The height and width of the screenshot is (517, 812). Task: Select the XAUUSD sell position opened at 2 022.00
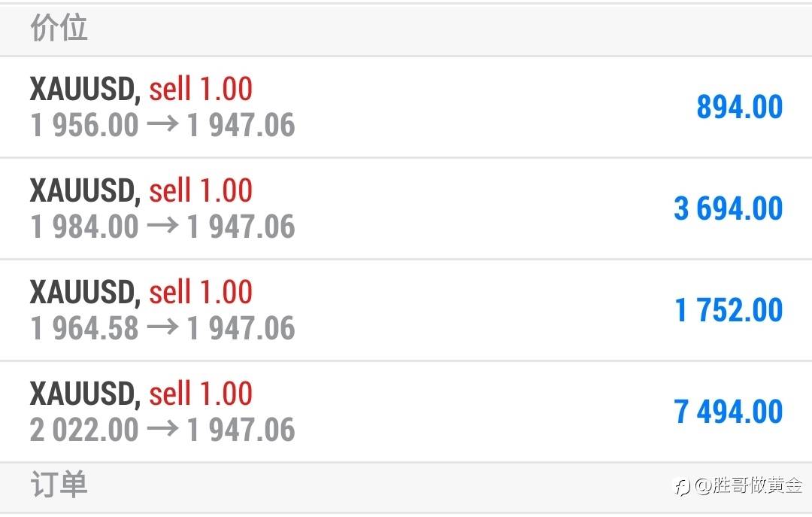406,412
